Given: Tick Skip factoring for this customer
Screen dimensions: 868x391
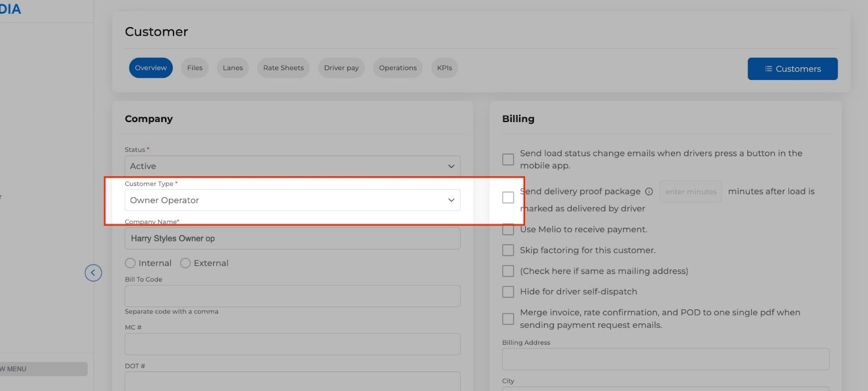Looking at the screenshot, I should (508, 250).
